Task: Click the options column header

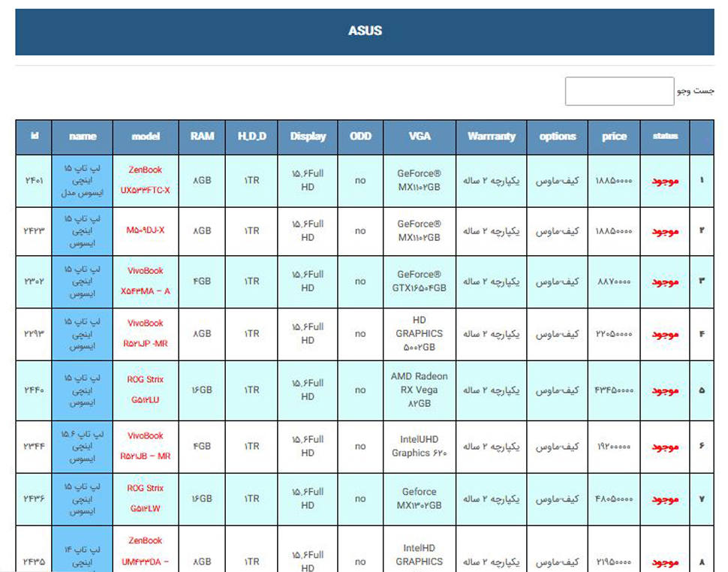Action: coord(558,137)
